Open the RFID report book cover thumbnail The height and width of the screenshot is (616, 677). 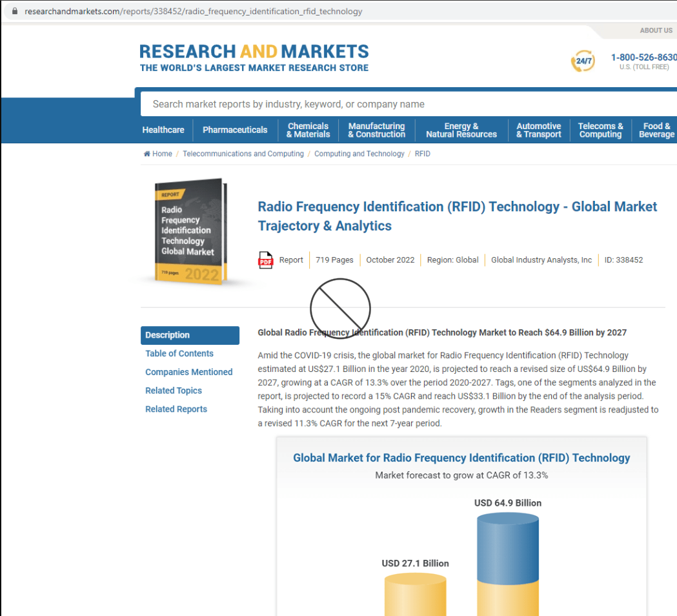(191, 232)
